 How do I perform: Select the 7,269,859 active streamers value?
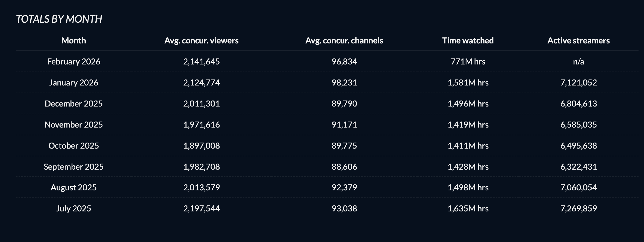[x=578, y=208]
